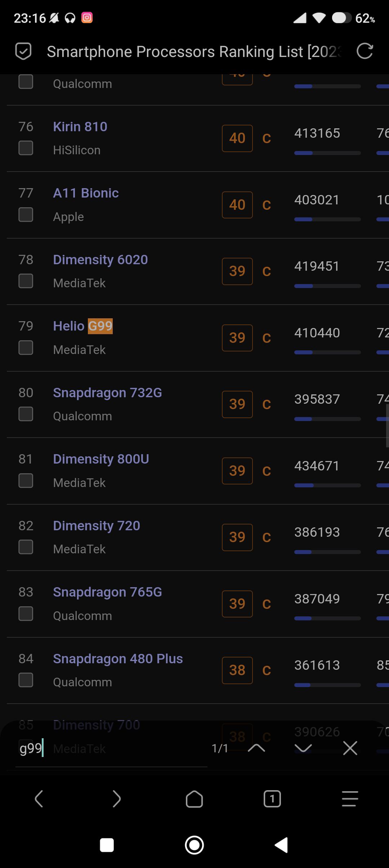
Task: Tick the checkbox for Snapdragon 480 Plus
Action: (x=26, y=680)
